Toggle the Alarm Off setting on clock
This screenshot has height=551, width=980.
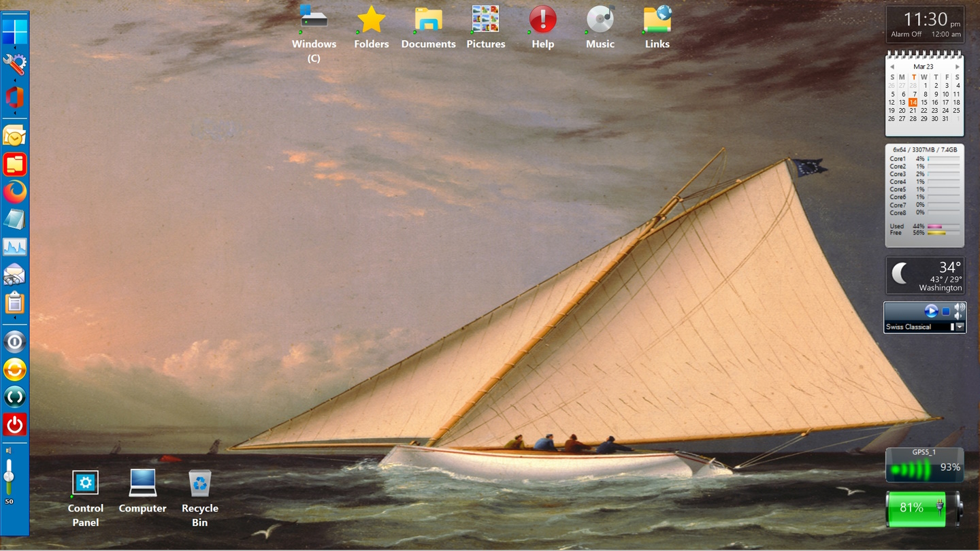pyautogui.click(x=906, y=34)
